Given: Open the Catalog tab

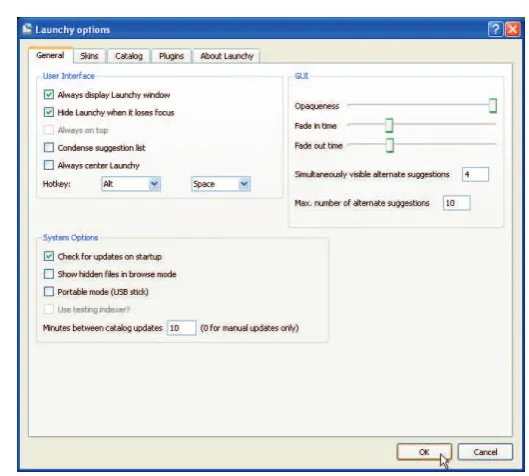Looking at the screenshot, I should click(129, 56).
